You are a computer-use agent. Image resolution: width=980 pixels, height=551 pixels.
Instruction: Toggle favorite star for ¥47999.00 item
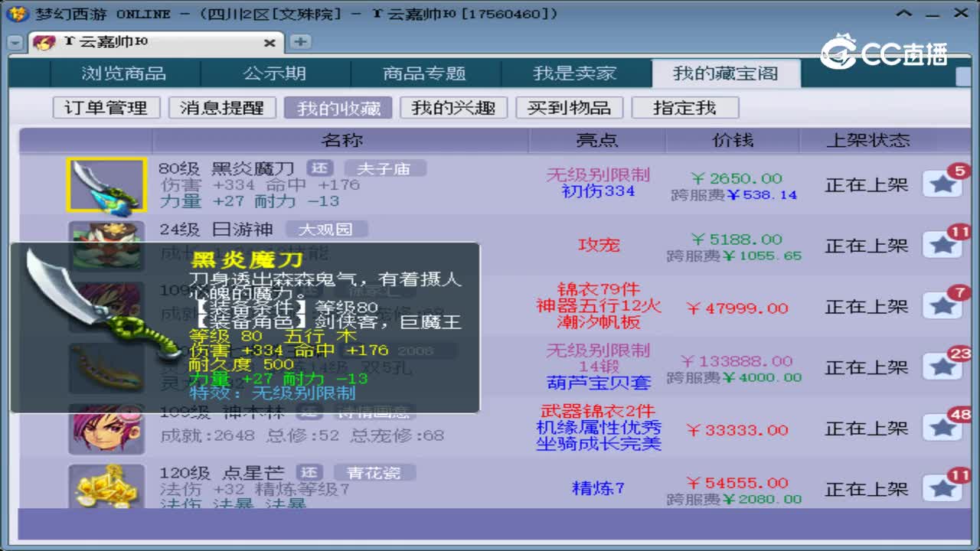[942, 306]
